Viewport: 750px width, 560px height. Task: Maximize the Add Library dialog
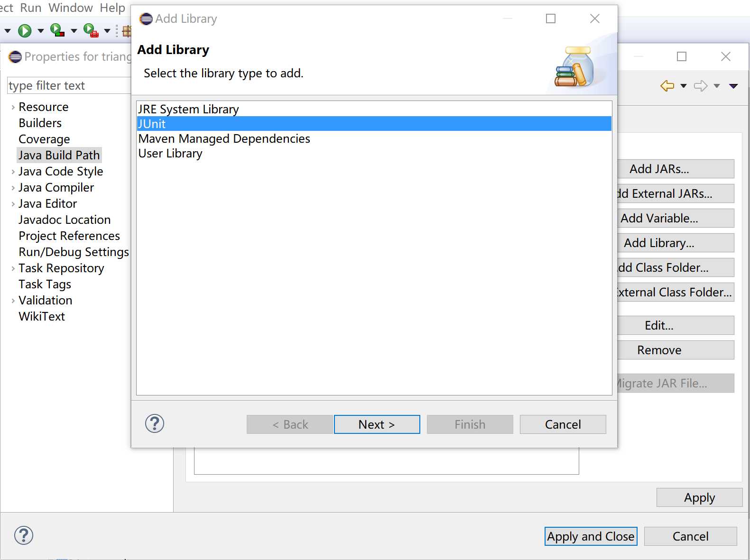point(551,18)
